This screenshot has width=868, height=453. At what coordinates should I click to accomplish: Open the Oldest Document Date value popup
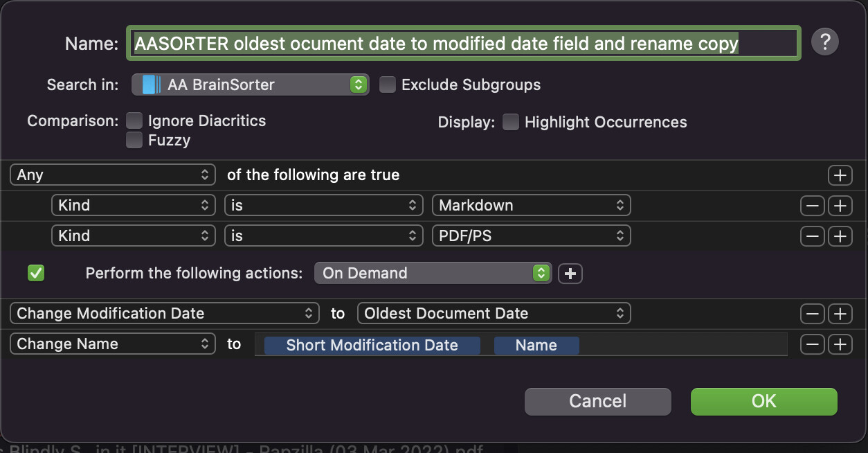tap(494, 313)
